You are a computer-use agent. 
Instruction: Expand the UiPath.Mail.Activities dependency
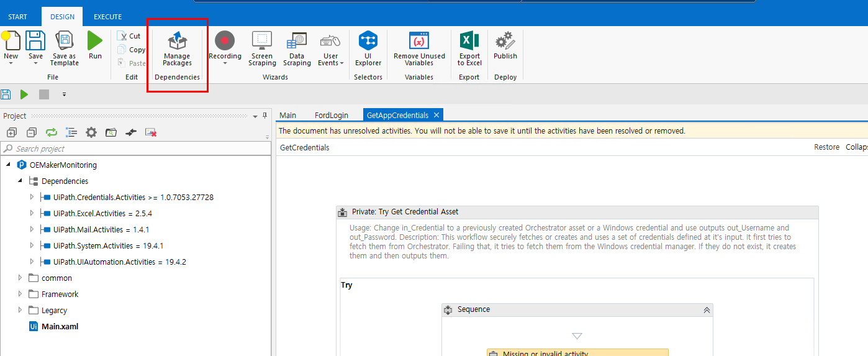click(32, 229)
